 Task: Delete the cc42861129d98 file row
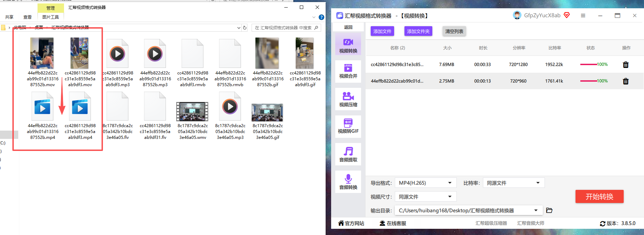click(x=626, y=64)
